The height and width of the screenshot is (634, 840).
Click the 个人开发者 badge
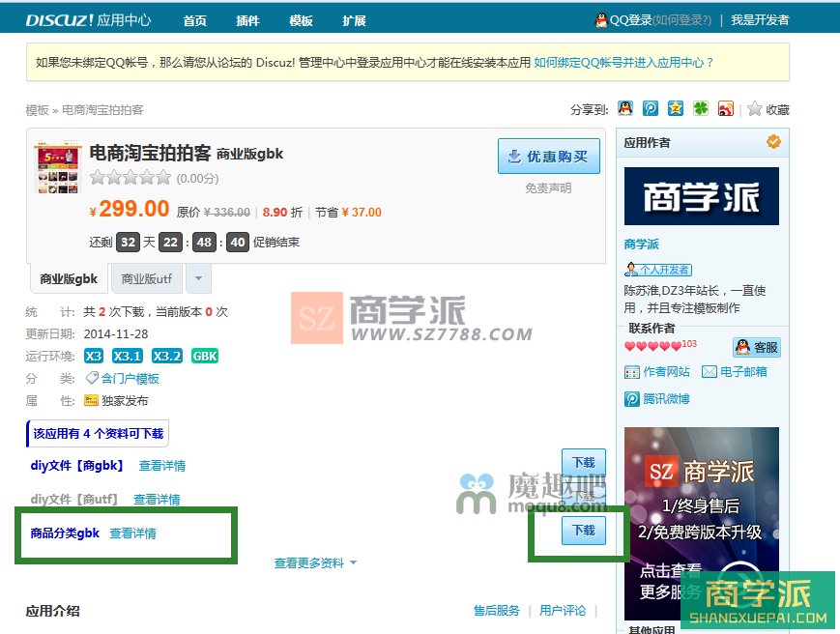[x=659, y=270]
